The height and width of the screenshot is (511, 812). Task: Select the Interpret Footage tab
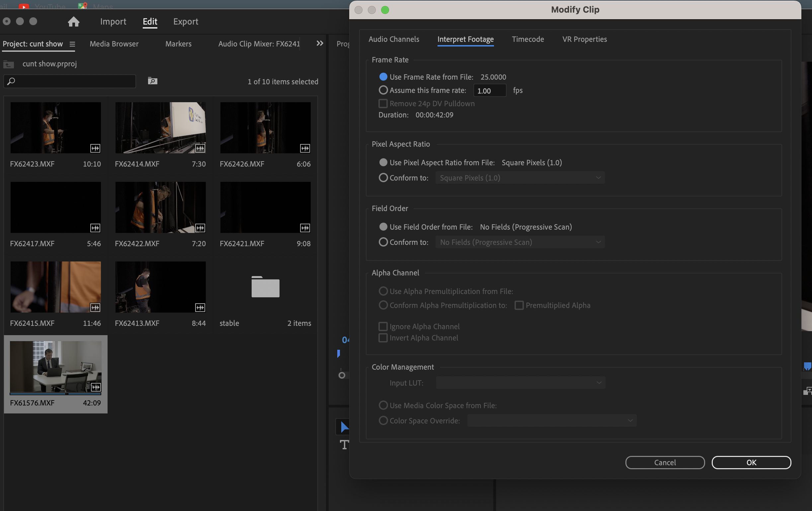point(465,39)
